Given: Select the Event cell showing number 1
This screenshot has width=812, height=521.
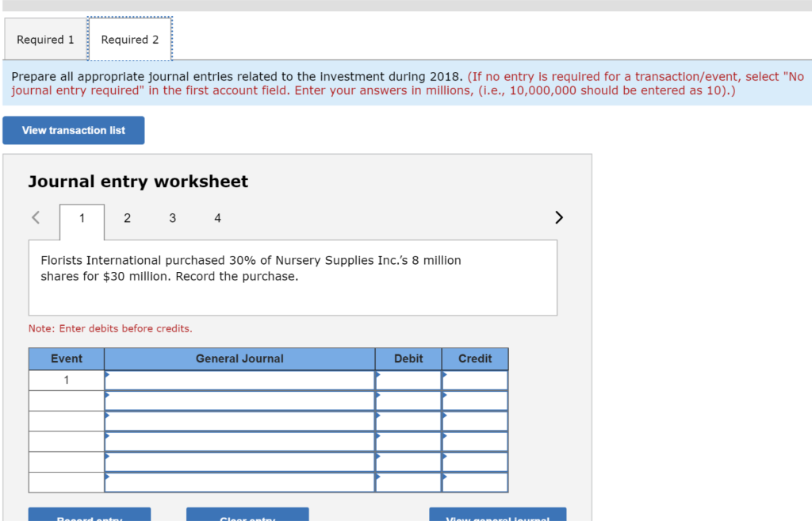Looking at the screenshot, I should pos(66,380).
